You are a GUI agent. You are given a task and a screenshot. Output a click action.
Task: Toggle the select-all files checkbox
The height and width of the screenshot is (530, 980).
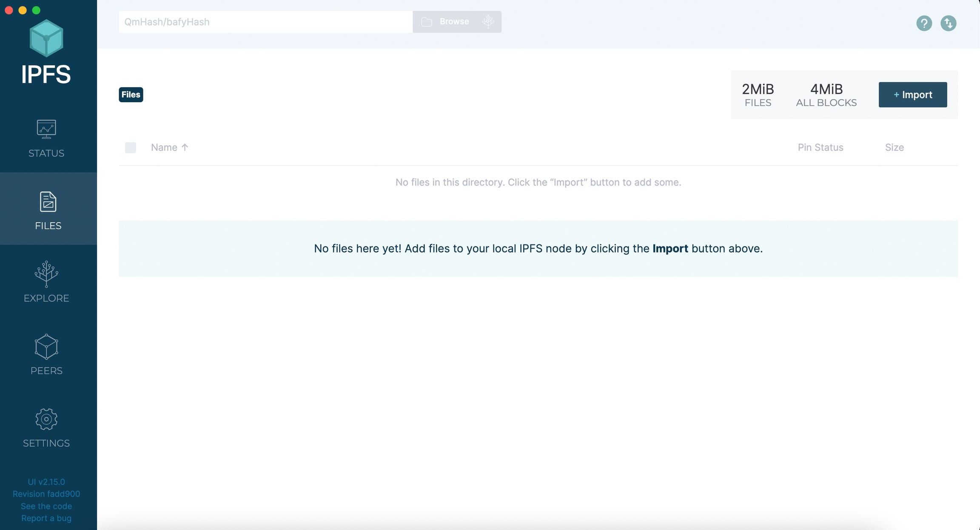(x=131, y=148)
